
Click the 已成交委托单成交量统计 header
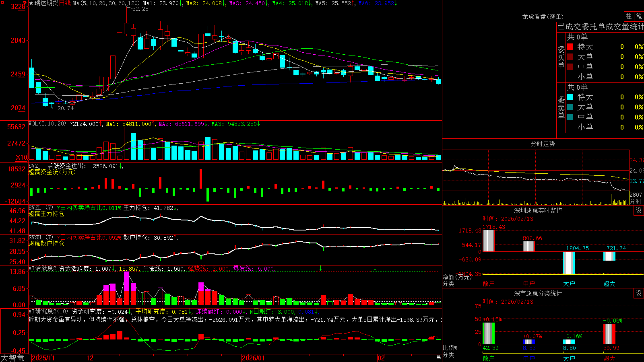[x=601, y=27]
